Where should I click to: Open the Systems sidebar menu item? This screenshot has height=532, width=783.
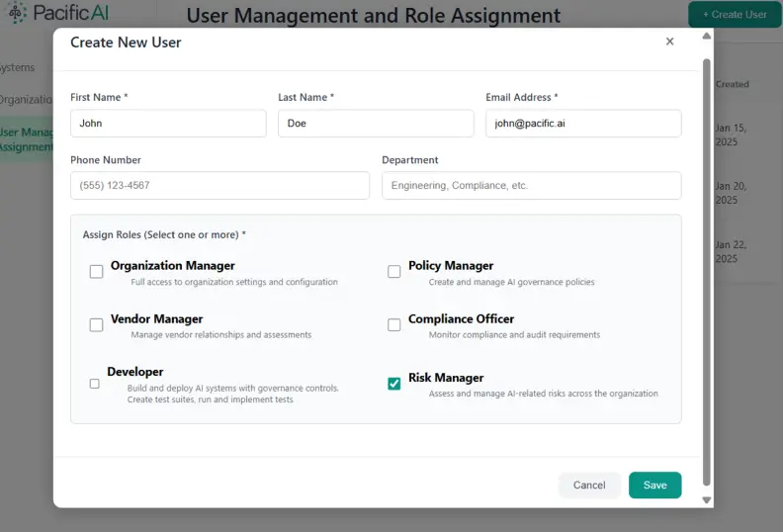point(18,67)
